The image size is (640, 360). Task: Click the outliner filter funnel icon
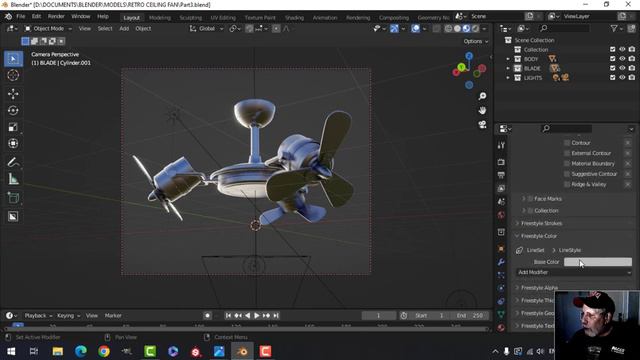[614, 28]
